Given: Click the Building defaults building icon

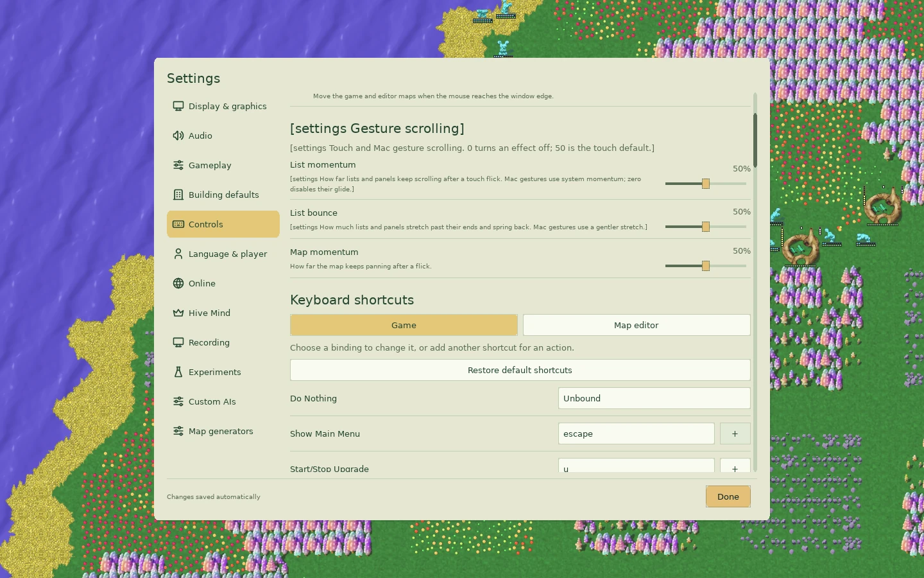Looking at the screenshot, I should (178, 195).
